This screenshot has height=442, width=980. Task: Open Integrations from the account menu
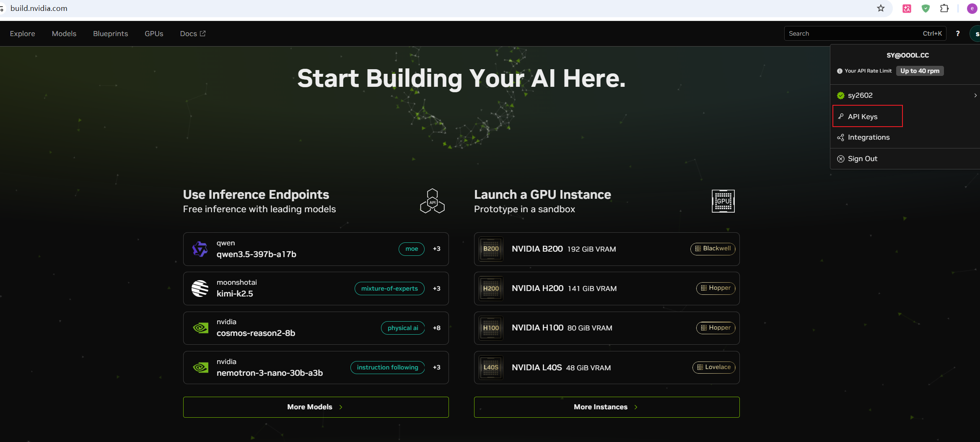(x=868, y=138)
